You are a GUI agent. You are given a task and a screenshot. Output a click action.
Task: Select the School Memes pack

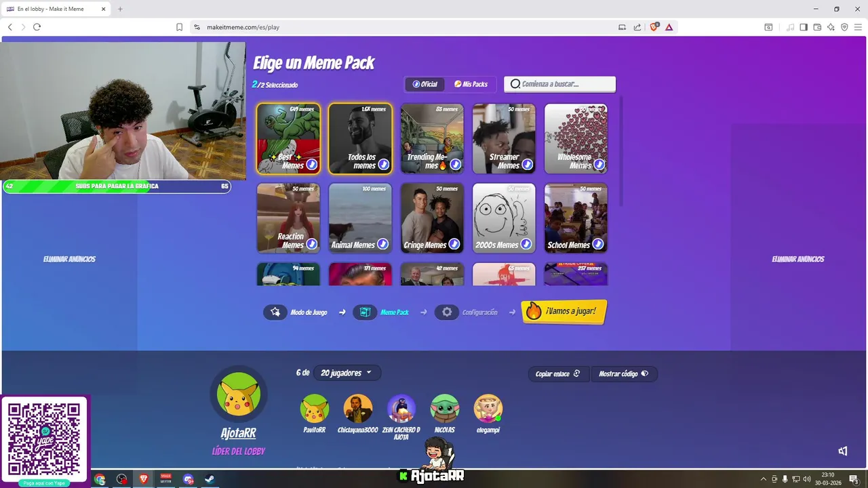tap(576, 218)
